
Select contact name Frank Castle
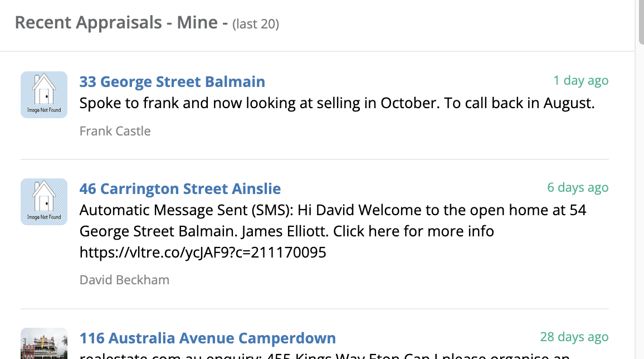pos(115,131)
